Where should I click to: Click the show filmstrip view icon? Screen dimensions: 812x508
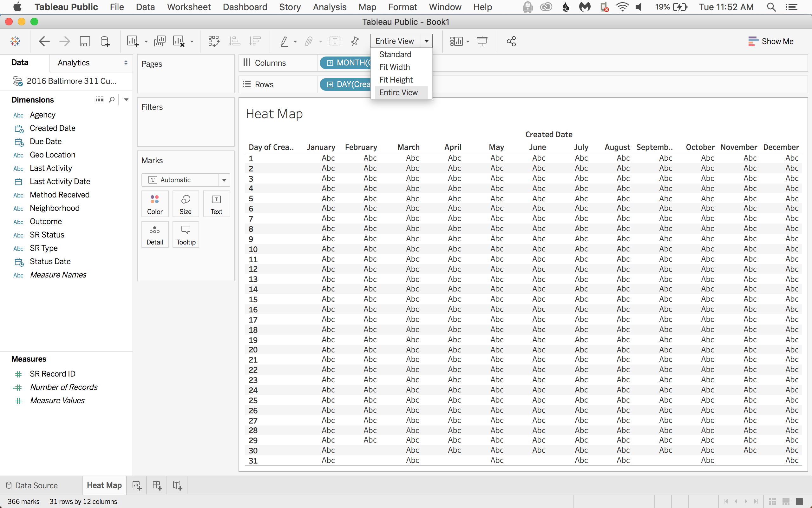(x=786, y=502)
